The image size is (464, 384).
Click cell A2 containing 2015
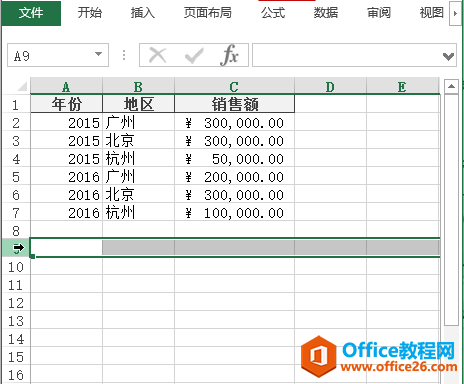(66, 122)
